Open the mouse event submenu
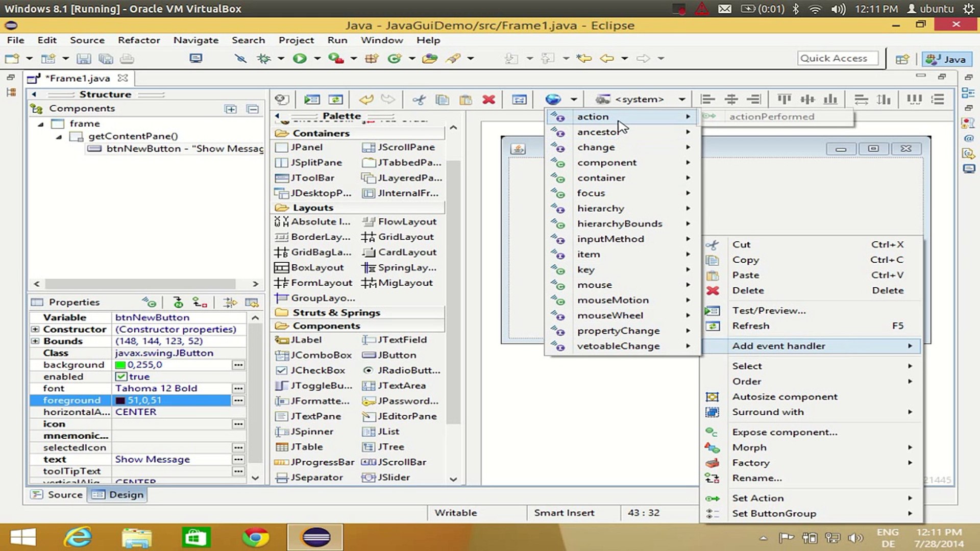This screenshot has height=551, width=980. (622, 285)
